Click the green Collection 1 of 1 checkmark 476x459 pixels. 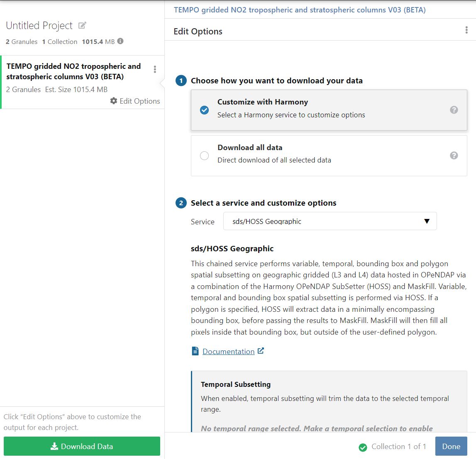(x=363, y=447)
